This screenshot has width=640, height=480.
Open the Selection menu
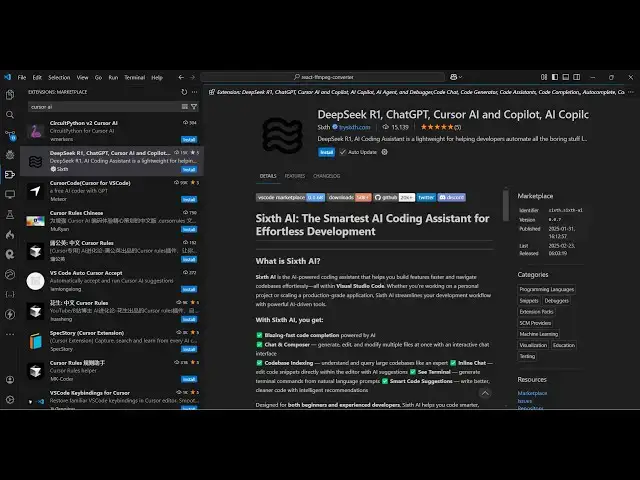59,77
